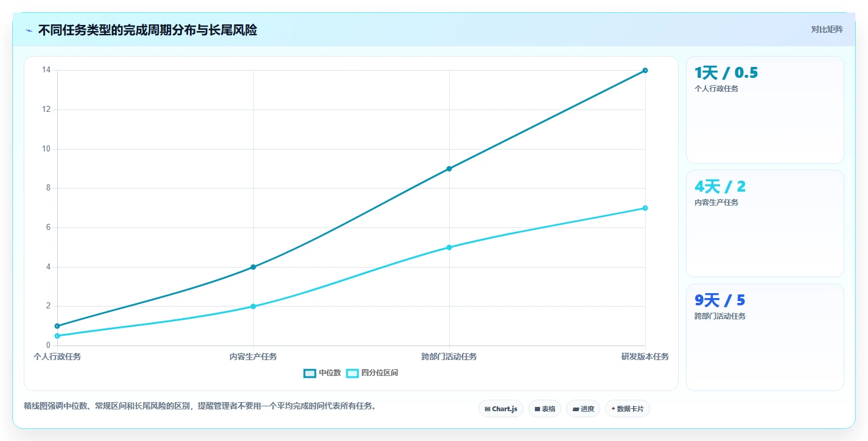Toggle the 中位数 legend item

(x=322, y=373)
